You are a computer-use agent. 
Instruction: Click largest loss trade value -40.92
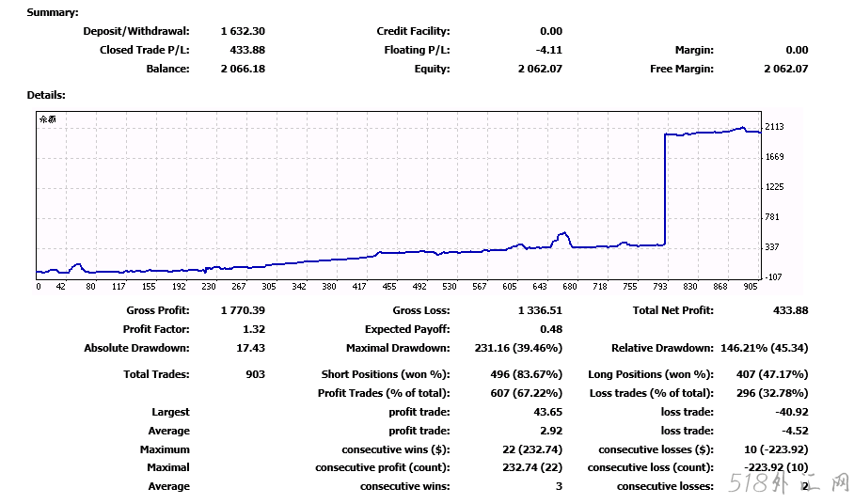[x=792, y=412]
